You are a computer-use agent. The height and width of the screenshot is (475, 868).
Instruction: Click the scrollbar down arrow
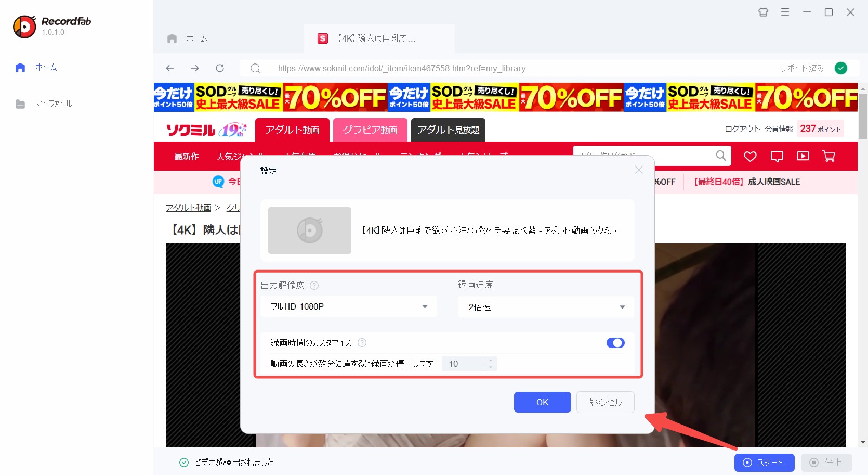pyautogui.click(x=863, y=442)
